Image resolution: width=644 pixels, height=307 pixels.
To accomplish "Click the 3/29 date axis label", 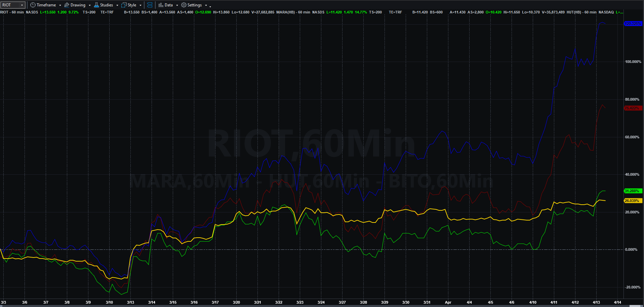I will pos(385,302).
